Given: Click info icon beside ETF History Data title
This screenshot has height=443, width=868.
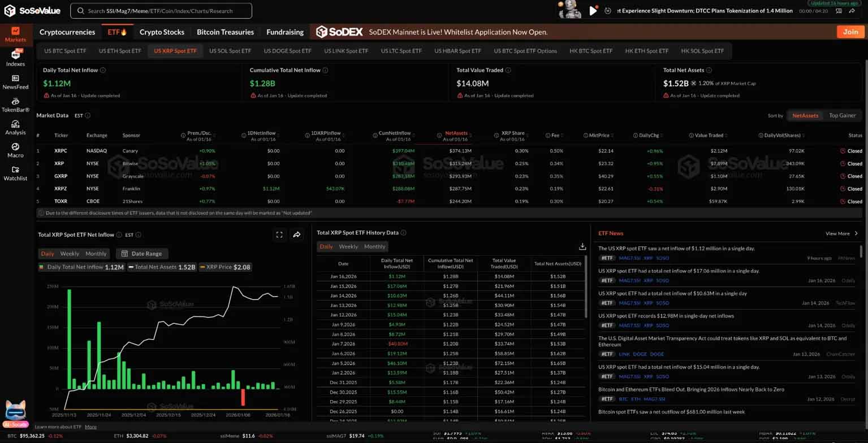Looking at the screenshot, I should coord(403,232).
